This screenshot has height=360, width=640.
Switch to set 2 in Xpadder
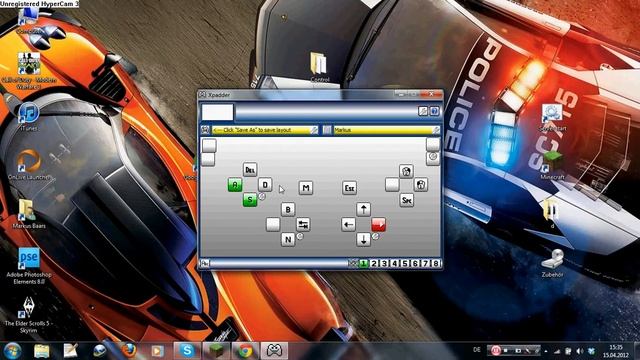tap(373, 264)
